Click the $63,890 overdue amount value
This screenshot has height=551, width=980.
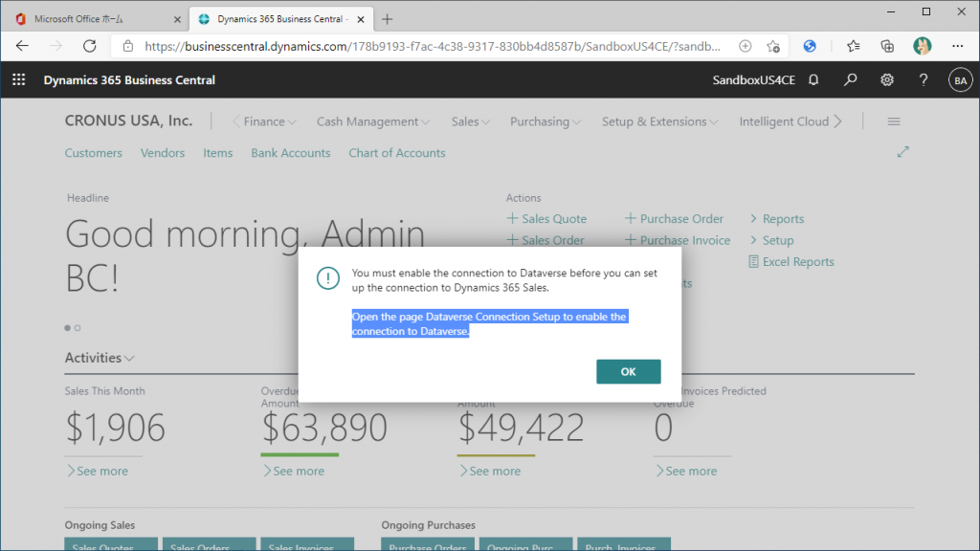324,428
